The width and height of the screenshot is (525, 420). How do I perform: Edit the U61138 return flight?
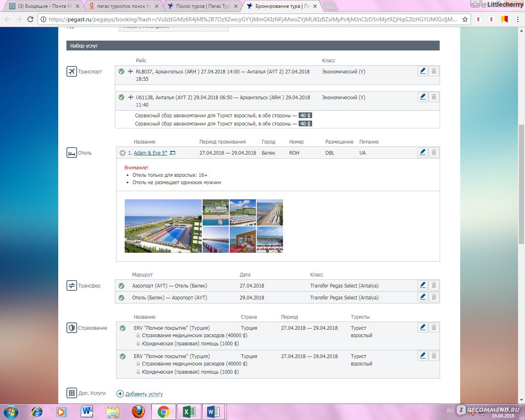422,97
